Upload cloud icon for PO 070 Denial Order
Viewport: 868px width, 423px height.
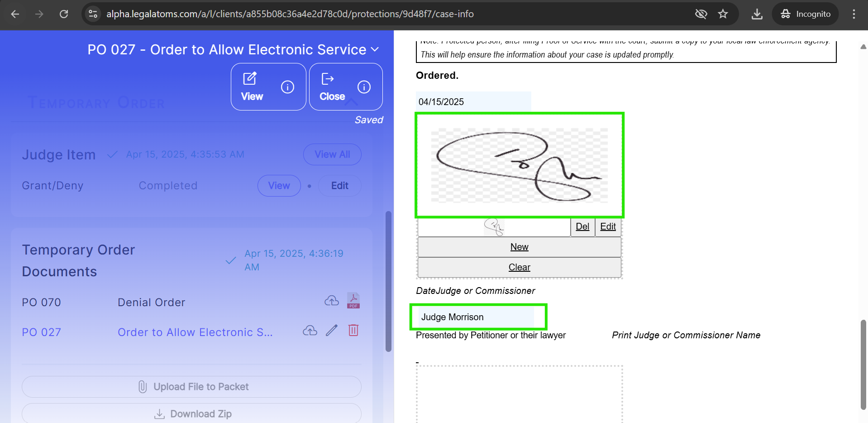[x=332, y=300]
